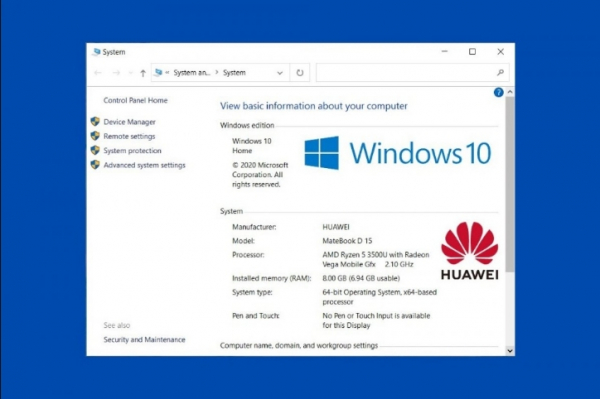Screen dimensions: 600x399
Task: Click the up arrow navigation icon
Action: pyautogui.click(x=143, y=73)
